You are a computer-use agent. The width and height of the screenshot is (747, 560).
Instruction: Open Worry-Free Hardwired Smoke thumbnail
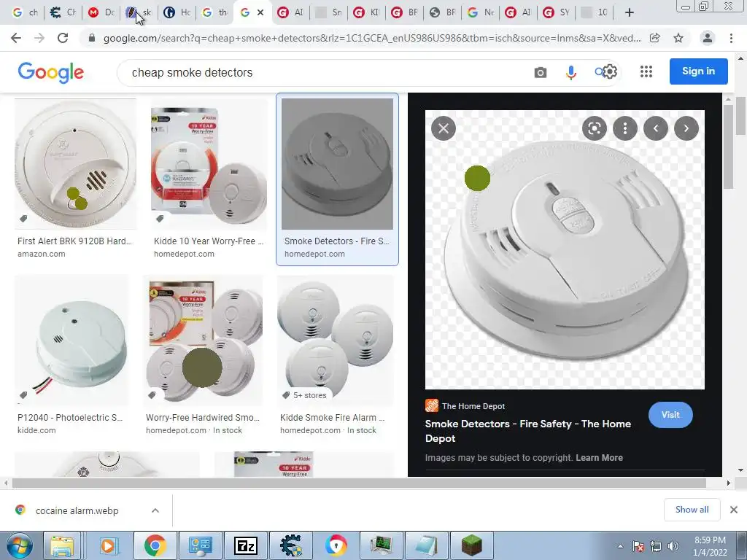204,340
